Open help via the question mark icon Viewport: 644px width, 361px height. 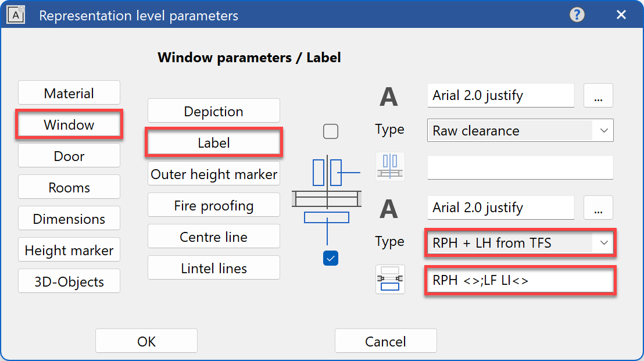(x=577, y=15)
